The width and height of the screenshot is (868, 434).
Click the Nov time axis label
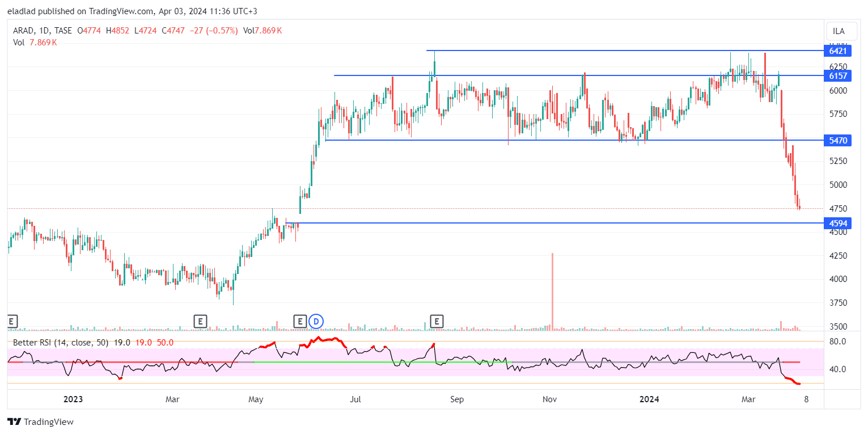click(x=549, y=399)
